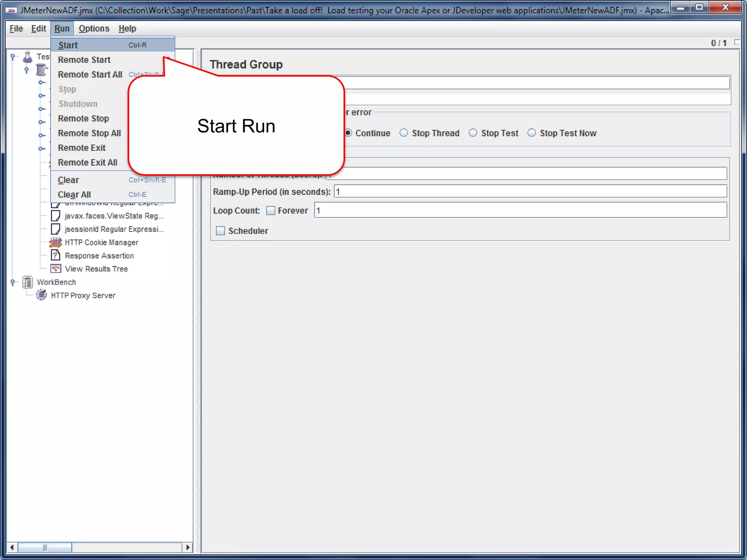747x560 pixels.
Task: Click the Thread Group name field
Action: pos(537,82)
